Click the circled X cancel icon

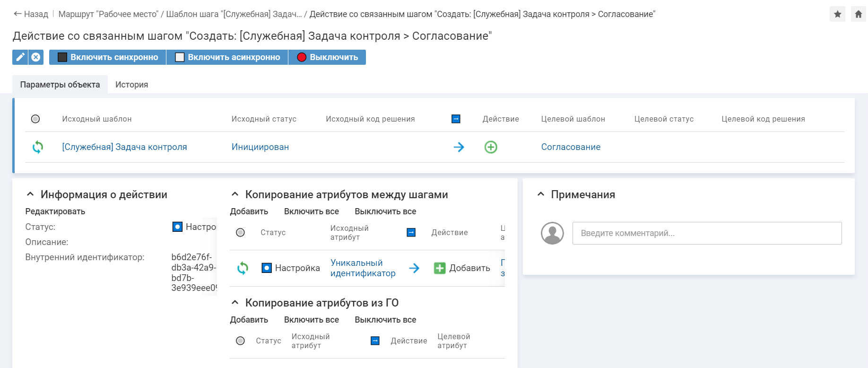click(36, 57)
